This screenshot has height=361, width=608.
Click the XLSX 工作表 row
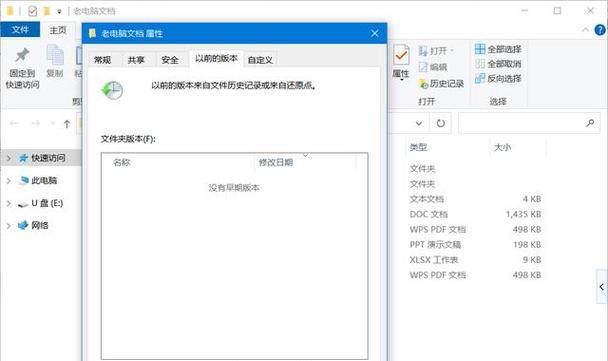475,260
